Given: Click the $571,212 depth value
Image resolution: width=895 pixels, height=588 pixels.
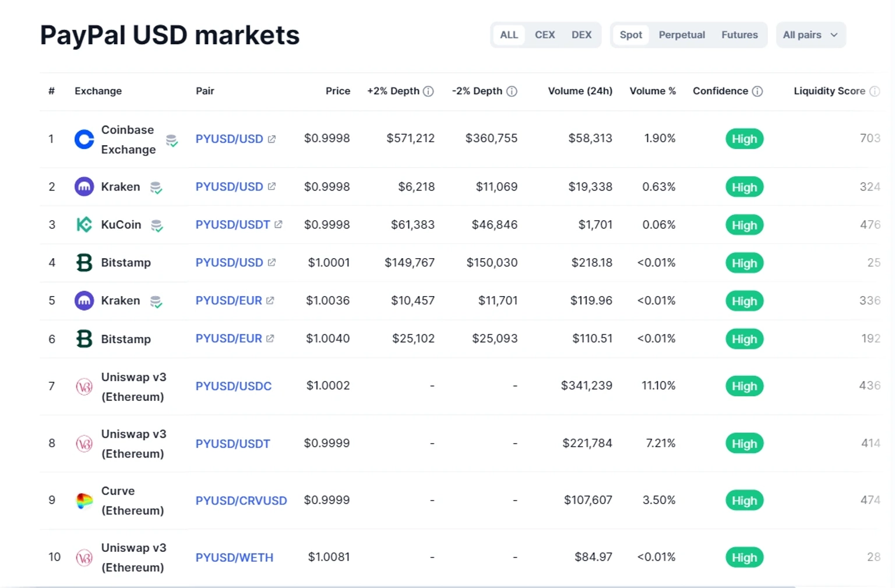Looking at the screenshot, I should (x=410, y=138).
